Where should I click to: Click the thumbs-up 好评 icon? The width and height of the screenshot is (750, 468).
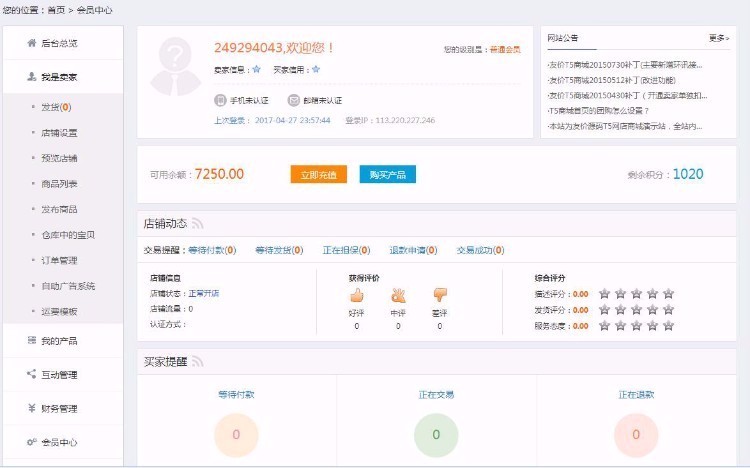[357, 295]
